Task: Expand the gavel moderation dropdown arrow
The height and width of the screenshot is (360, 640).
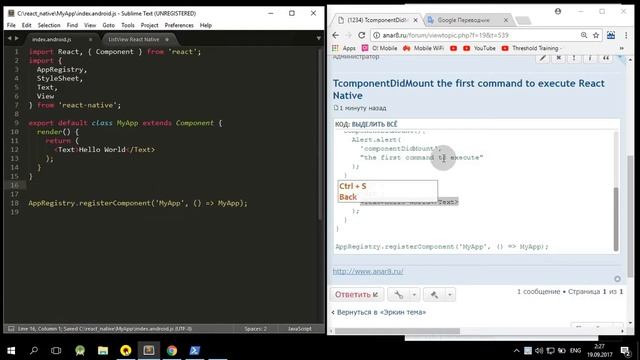Action: (450, 294)
